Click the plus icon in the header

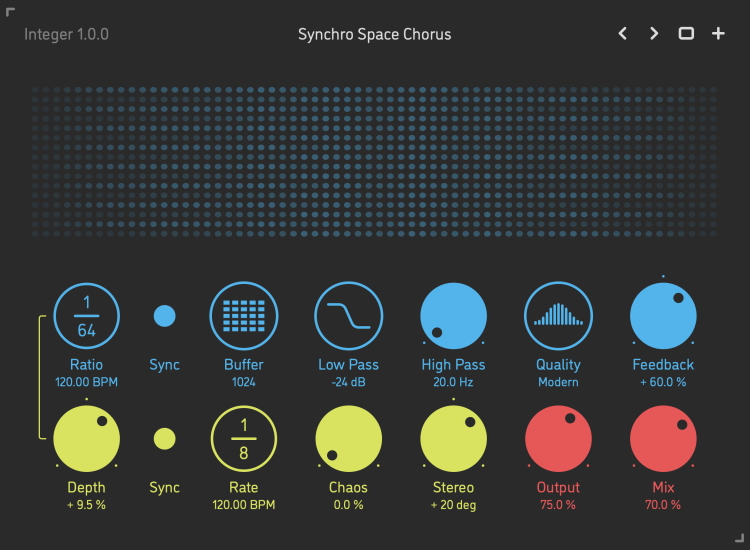718,34
